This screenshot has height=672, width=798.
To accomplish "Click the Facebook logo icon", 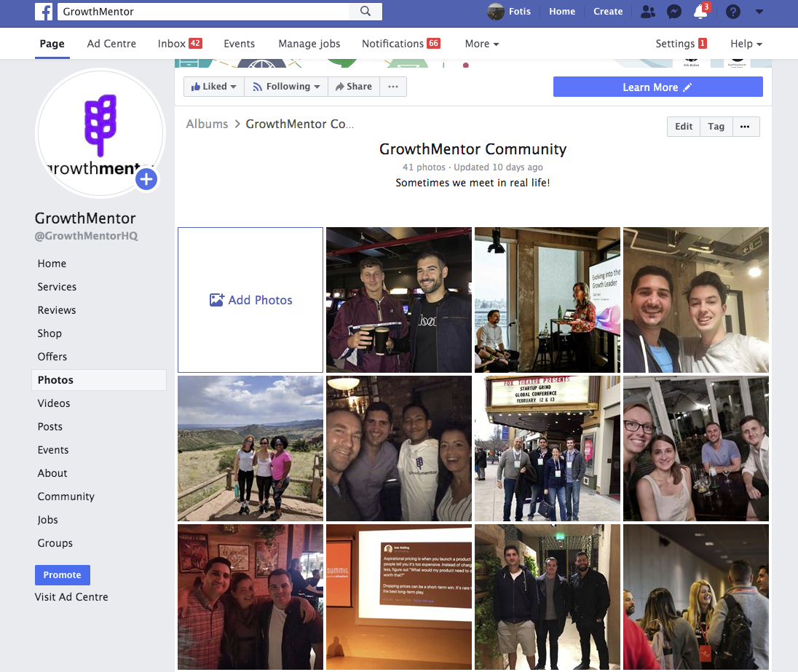I will (x=43, y=11).
